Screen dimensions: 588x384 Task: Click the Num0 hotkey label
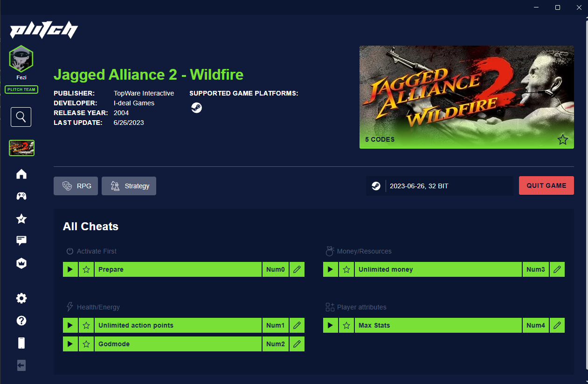[276, 269]
